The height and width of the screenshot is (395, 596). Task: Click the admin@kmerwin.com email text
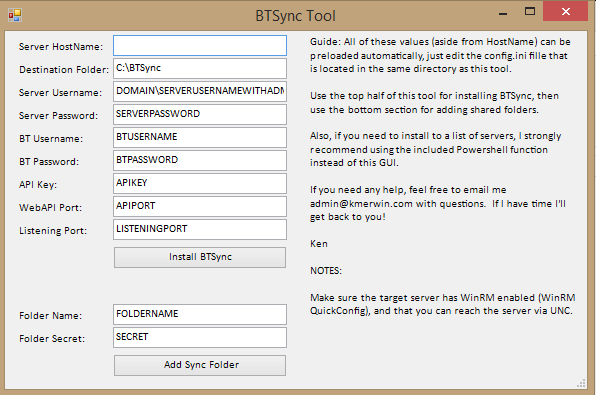(x=361, y=204)
